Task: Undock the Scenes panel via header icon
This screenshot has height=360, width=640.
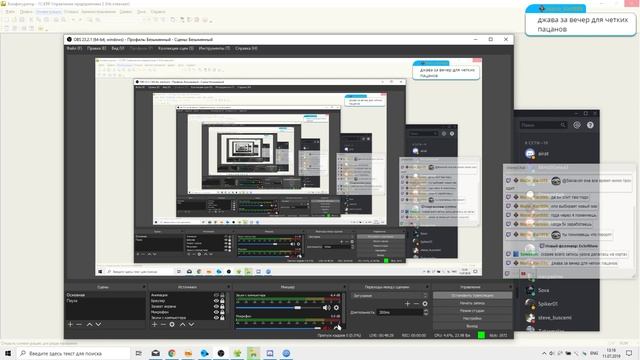Action: pyautogui.click(x=143, y=287)
